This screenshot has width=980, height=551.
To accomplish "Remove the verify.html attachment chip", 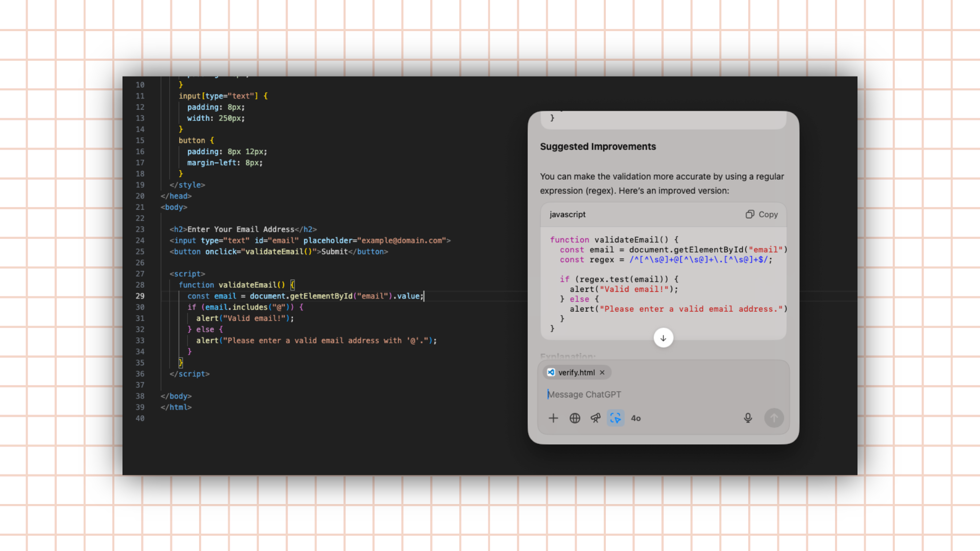I will click(602, 372).
